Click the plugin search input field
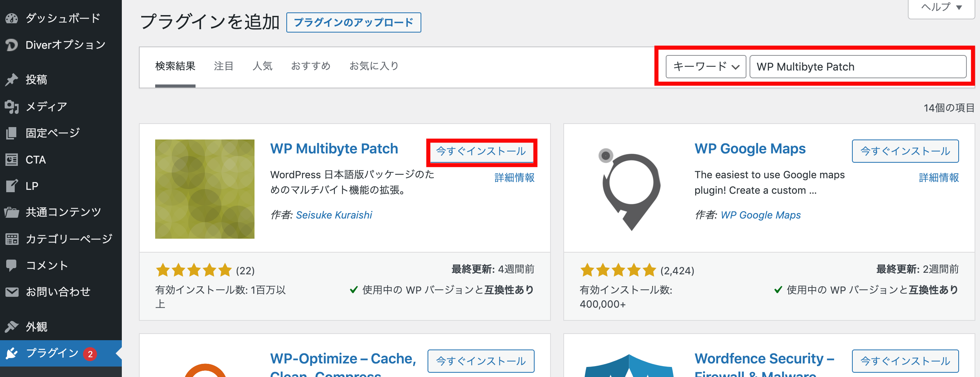 click(858, 67)
